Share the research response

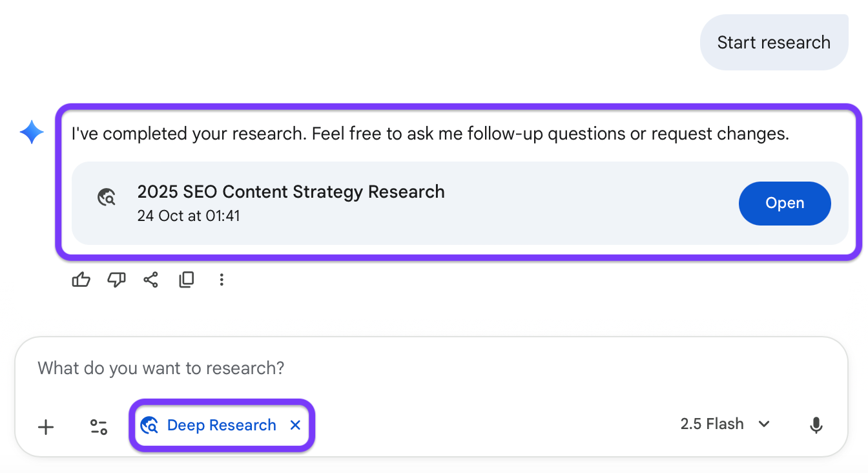pyautogui.click(x=151, y=280)
